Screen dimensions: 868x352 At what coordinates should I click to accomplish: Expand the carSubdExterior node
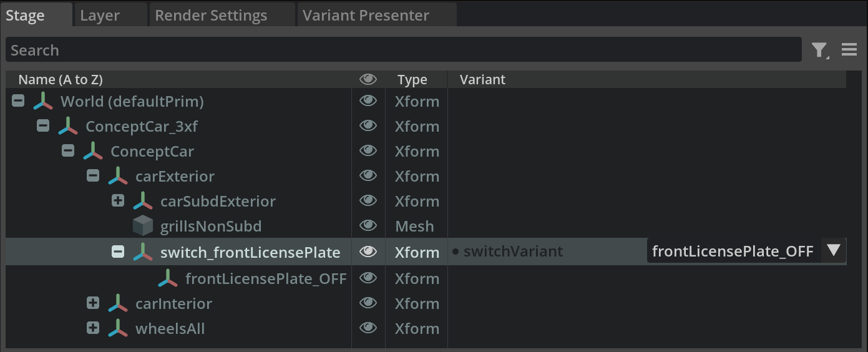[x=118, y=201]
